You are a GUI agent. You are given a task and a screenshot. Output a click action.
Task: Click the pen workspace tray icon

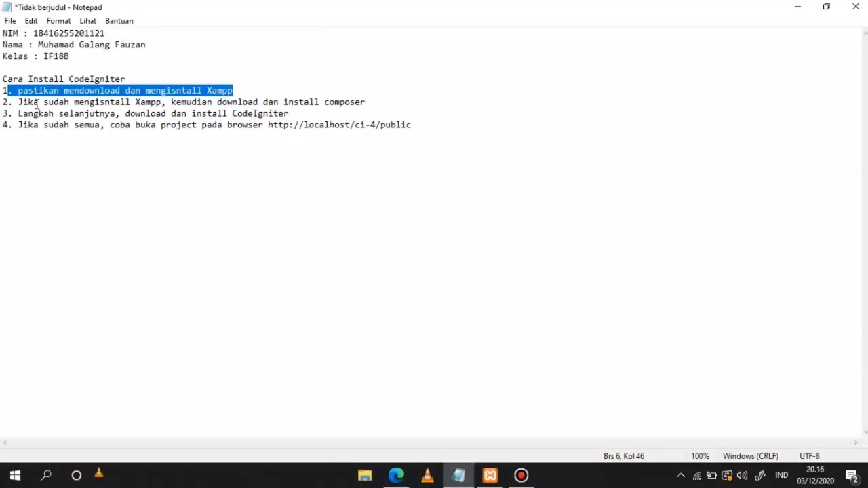(760, 475)
